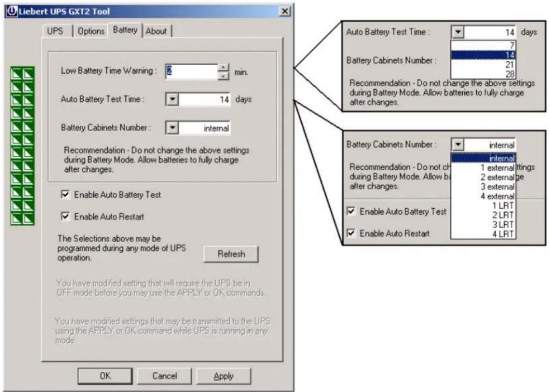Increase Low Battery Time Warning with up arrow
Image resolution: width=549 pixels, height=392 pixels.
tap(223, 67)
